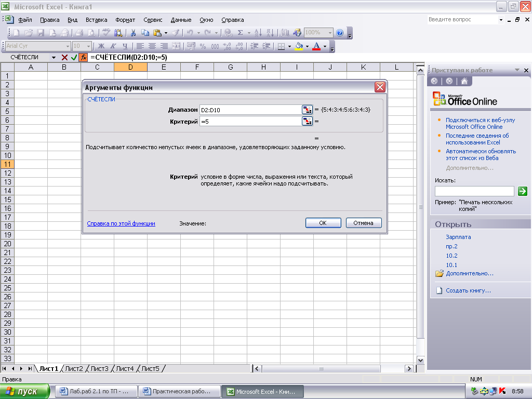Click the Save diskette toolbar icon
532x399 pixels.
(41, 33)
